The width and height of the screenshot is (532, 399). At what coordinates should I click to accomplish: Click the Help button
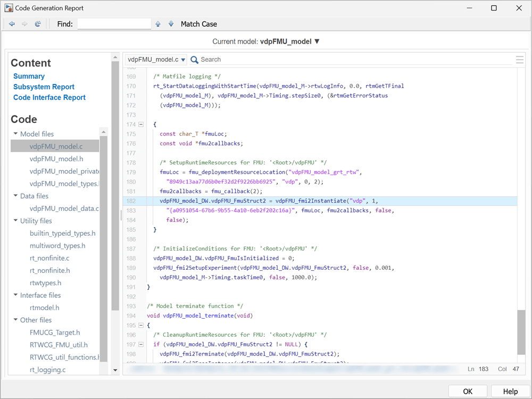pos(510,390)
